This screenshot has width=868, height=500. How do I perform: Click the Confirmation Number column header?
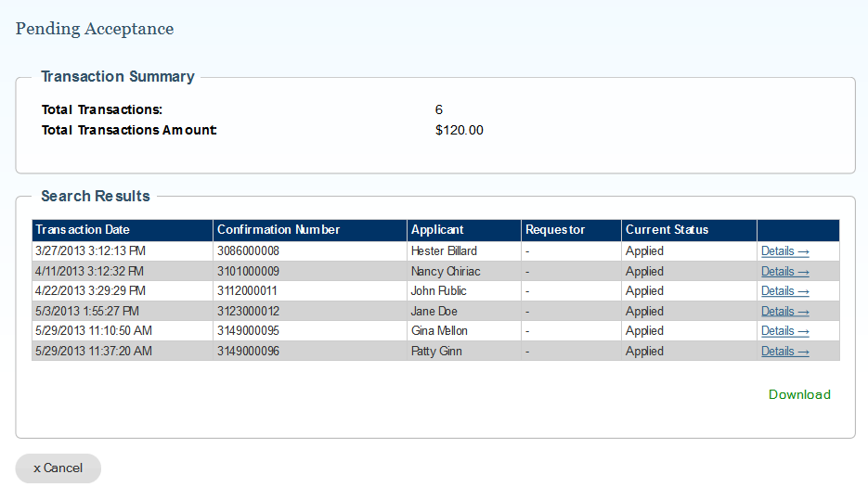click(279, 230)
